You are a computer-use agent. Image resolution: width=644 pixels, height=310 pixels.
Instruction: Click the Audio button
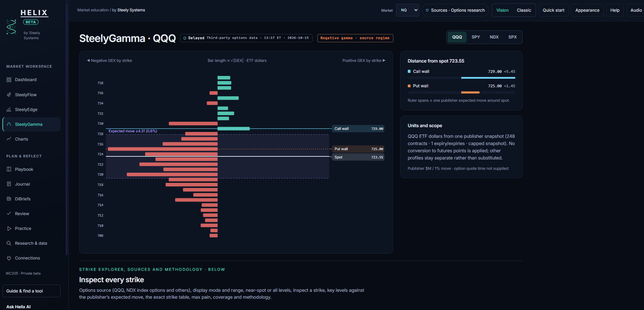pyautogui.click(x=636, y=10)
